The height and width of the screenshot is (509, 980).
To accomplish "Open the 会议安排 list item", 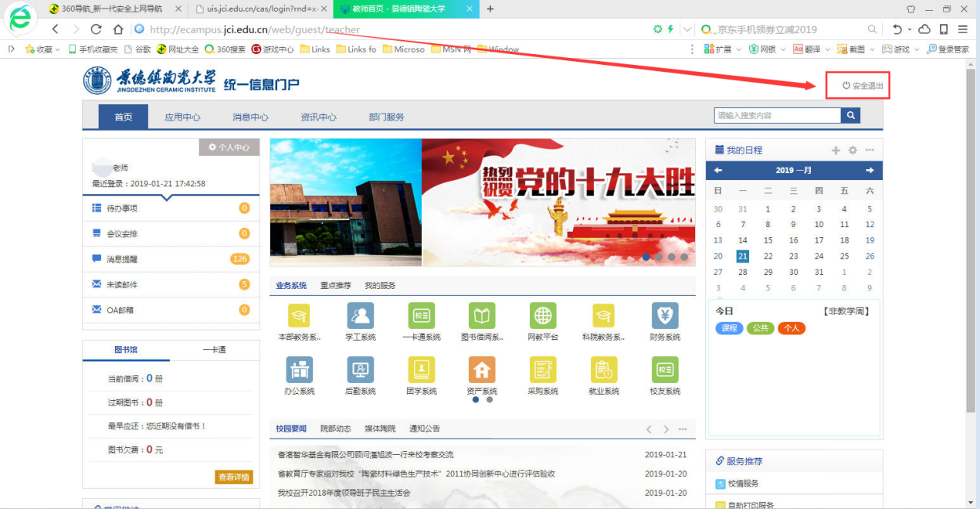I will [x=170, y=233].
